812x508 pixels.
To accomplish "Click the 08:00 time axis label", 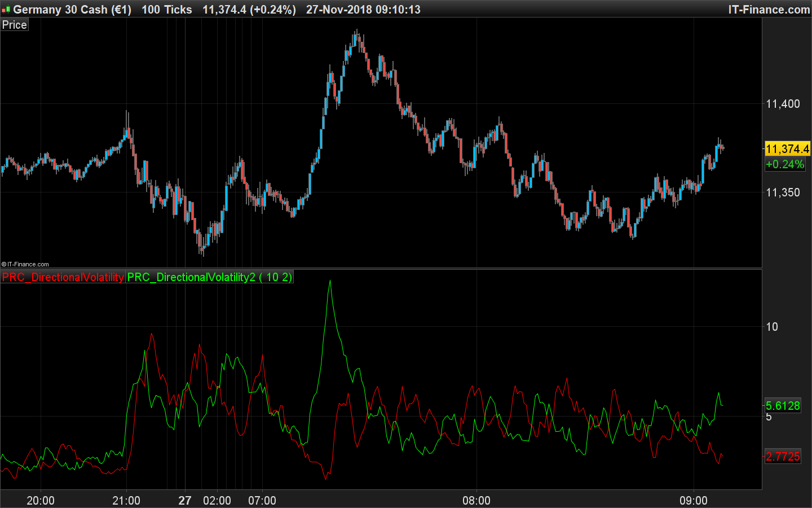I will click(476, 501).
